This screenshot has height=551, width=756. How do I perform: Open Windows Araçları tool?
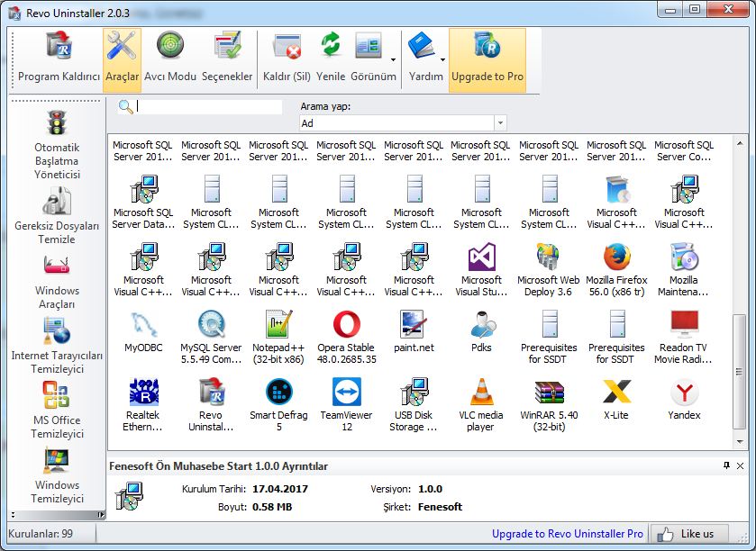(x=57, y=284)
